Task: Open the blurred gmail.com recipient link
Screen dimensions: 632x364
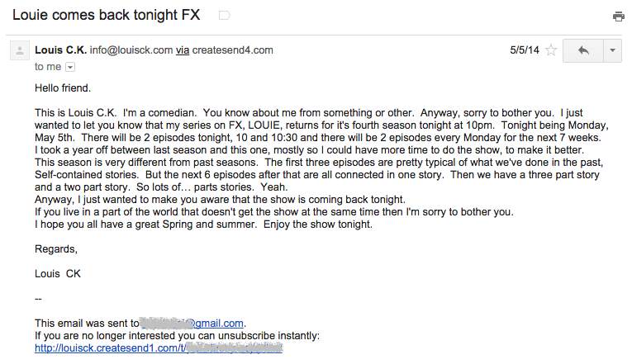Action: [x=192, y=323]
